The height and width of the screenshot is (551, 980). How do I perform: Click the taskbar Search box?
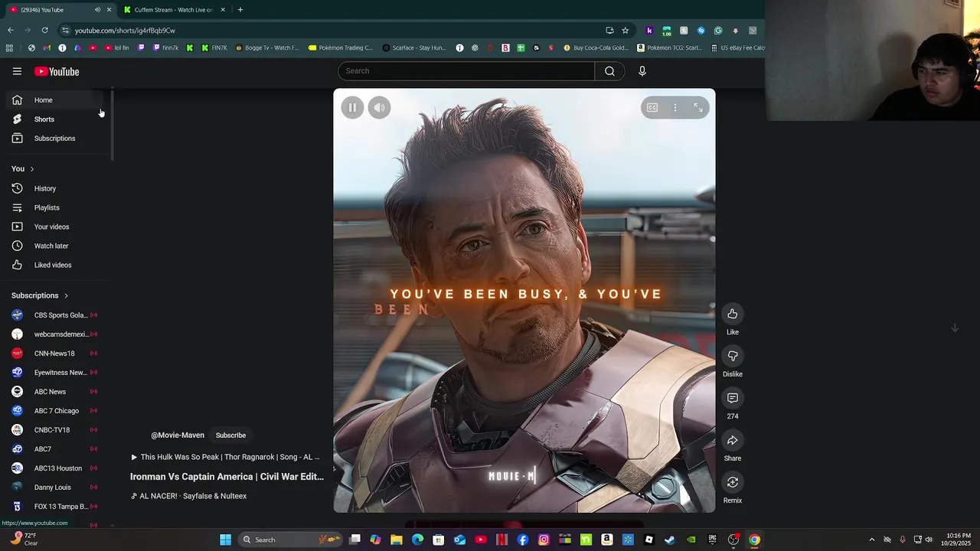point(289,540)
